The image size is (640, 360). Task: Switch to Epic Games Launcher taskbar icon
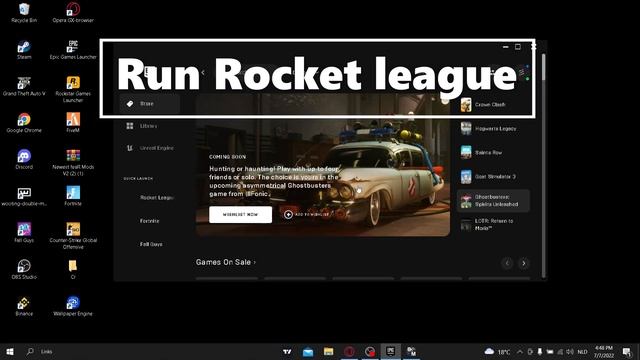pyautogui.click(x=391, y=351)
